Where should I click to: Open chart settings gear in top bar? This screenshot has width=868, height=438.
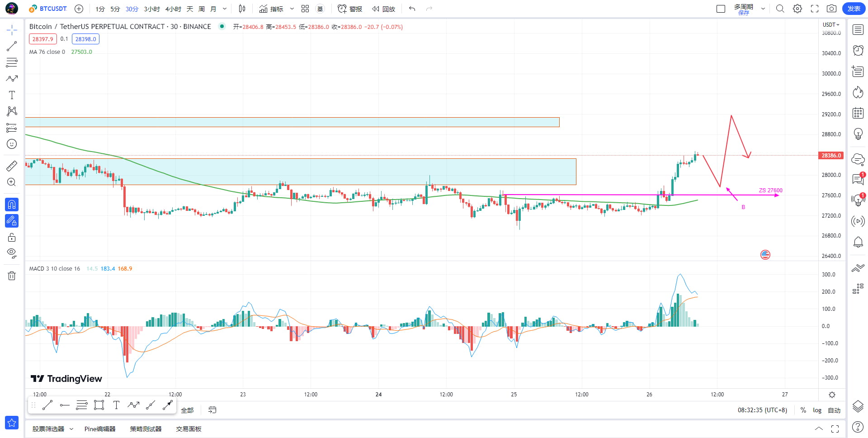click(797, 9)
